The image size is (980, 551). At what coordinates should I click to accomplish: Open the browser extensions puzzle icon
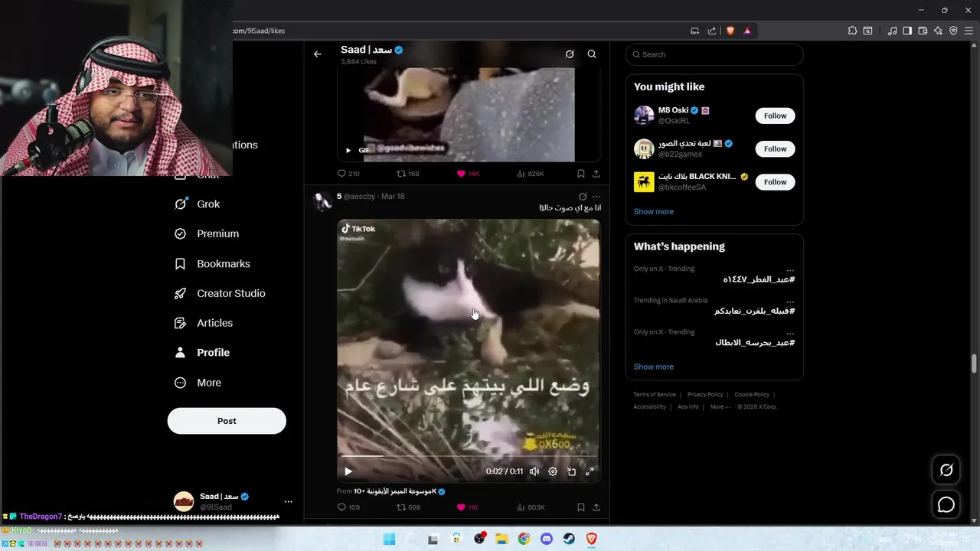pyautogui.click(x=852, y=31)
